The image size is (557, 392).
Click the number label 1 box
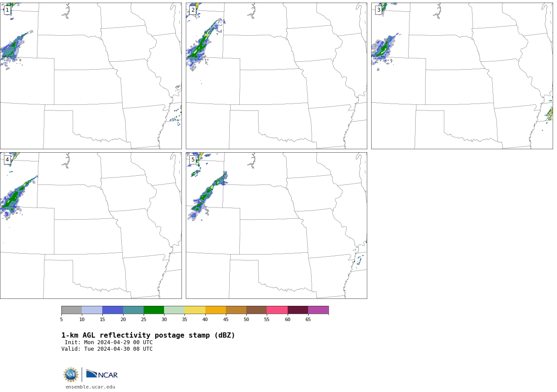tap(7, 10)
